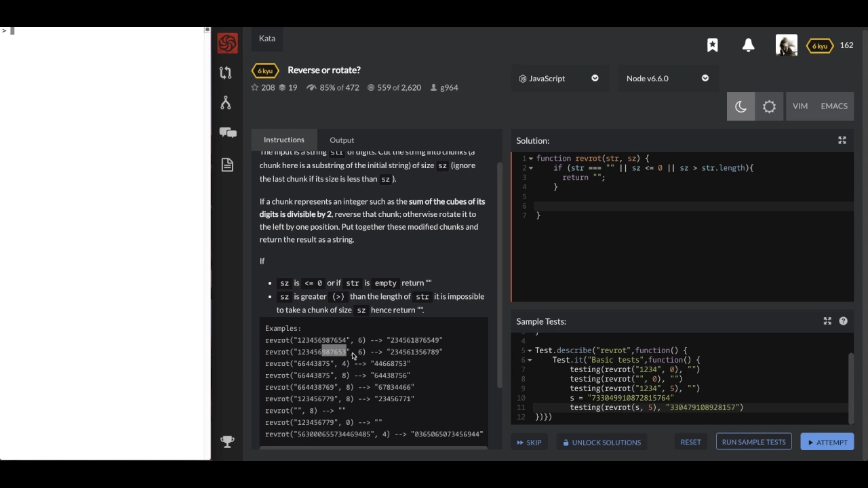Open the Kumite branching sidebar icon

coord(226,102)
